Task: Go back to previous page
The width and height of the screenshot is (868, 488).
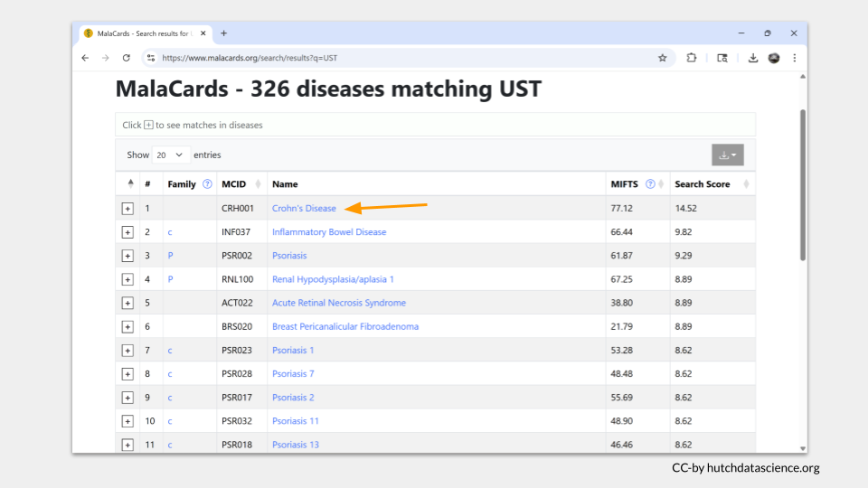Action: coord(85,58)
